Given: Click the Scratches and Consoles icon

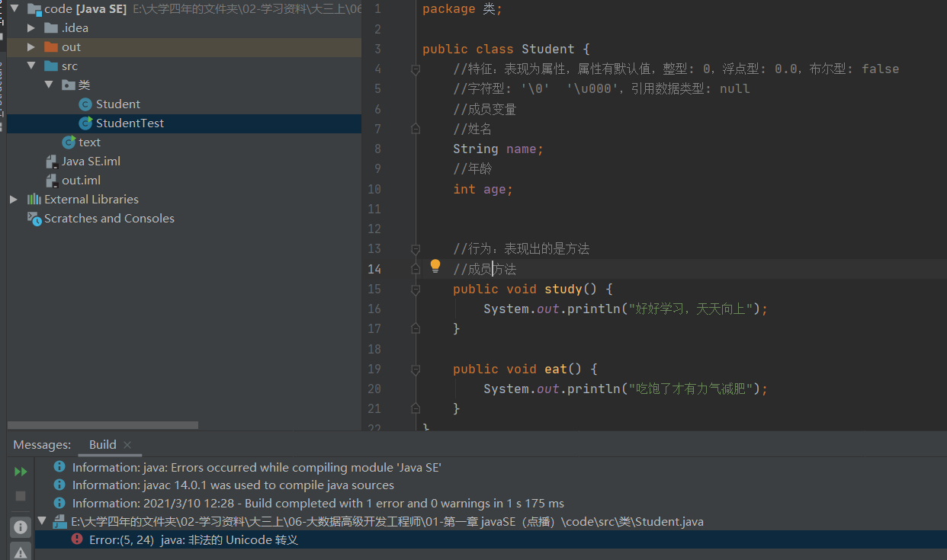Looking at the screenshot, I should (x=34, y=219).
